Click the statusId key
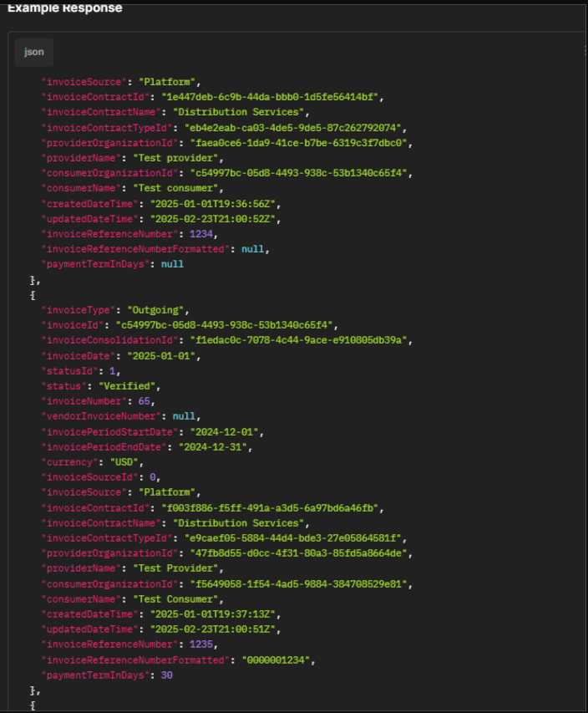Viewport: 588px width, 713px height. click(70, 371)
